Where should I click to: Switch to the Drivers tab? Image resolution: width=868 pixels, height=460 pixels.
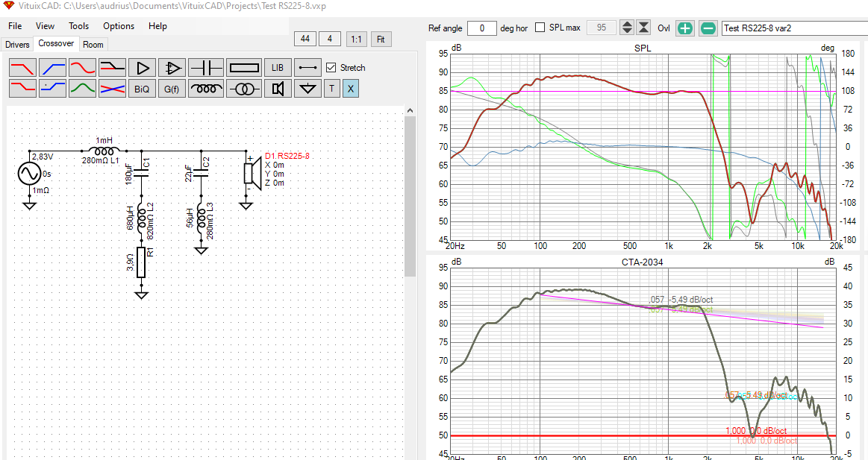[17, 44]
